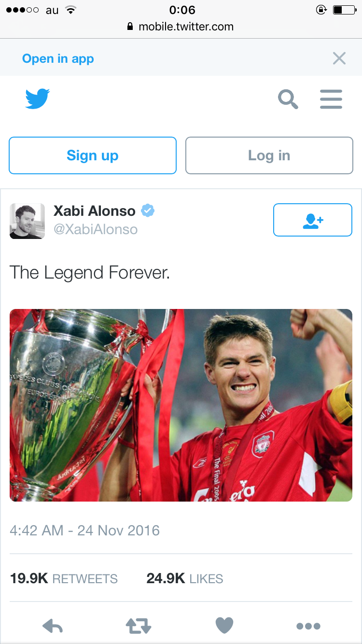Image resolution: width=362 pixels, height=644 pixels.
Task: Reply to the tweet with the arrow icon
Action: pyautogui.click(x=53, y=626)
